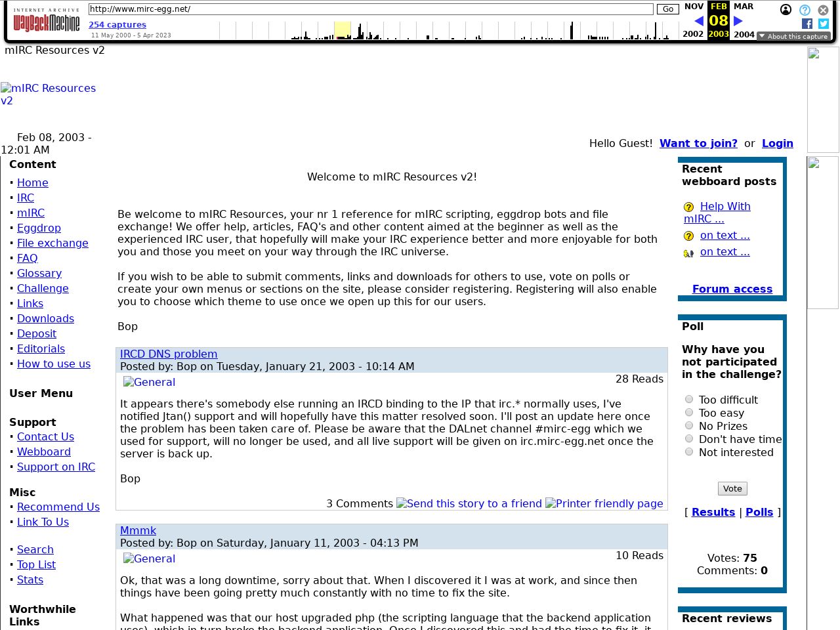Viewport: 840px width, 630px height.
Task: Select 'Not interested' poll option
Action: 689,451
